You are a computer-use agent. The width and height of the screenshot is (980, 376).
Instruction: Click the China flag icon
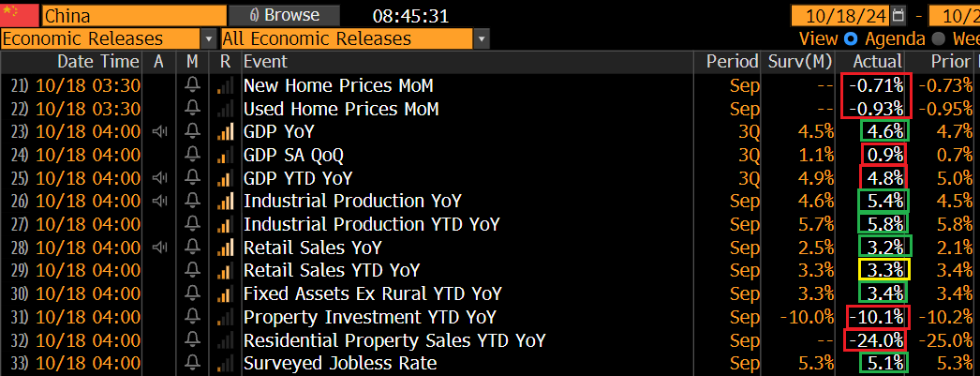pos(20,15)
